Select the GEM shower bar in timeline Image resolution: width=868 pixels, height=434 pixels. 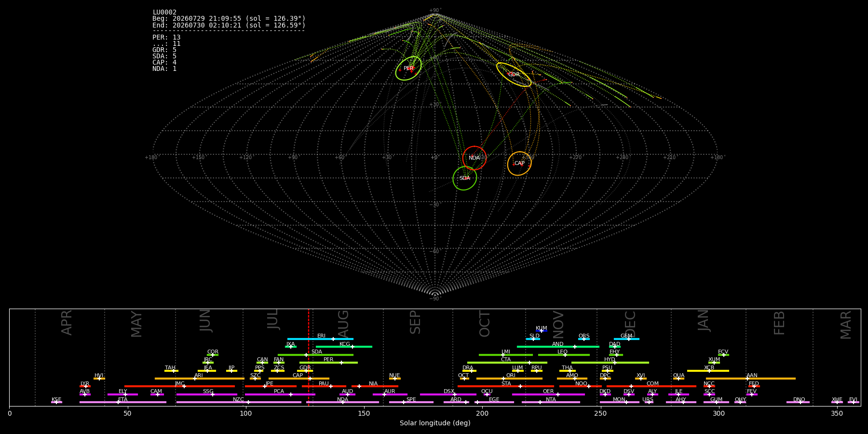pos(626,339)
